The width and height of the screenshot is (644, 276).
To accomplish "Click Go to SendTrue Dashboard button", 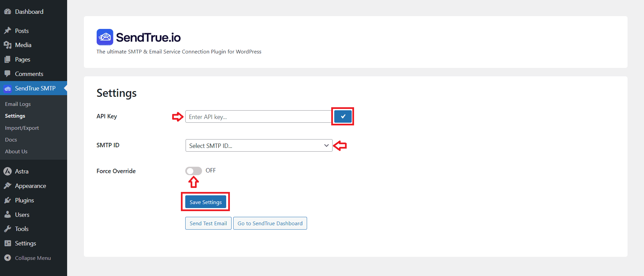I will tap(270, 223).
